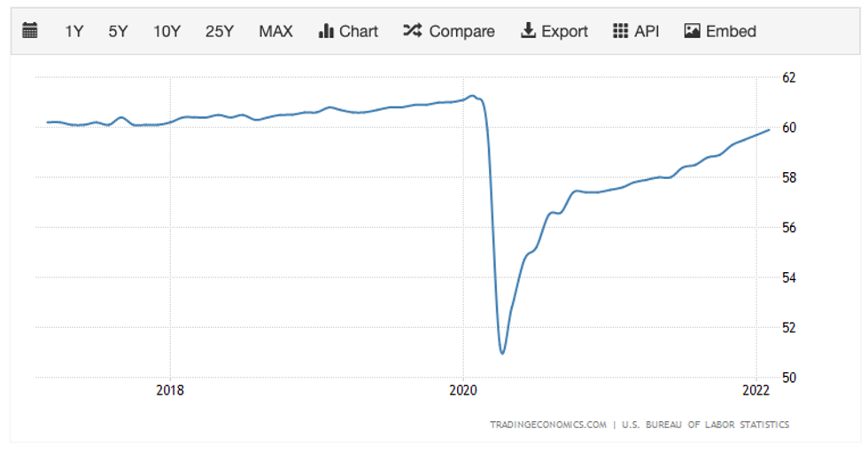Image resolution: width=868 pixels, height=453 pixels.
Task: Click the shuffle arrows Compare icon
Action: tap(412, 31)
